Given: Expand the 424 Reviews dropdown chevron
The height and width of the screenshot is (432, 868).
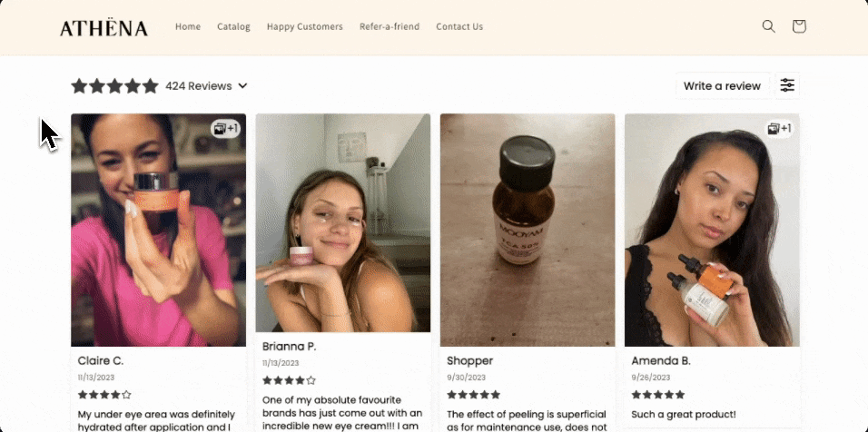Looking at the screenshot, I should point(243,86).
